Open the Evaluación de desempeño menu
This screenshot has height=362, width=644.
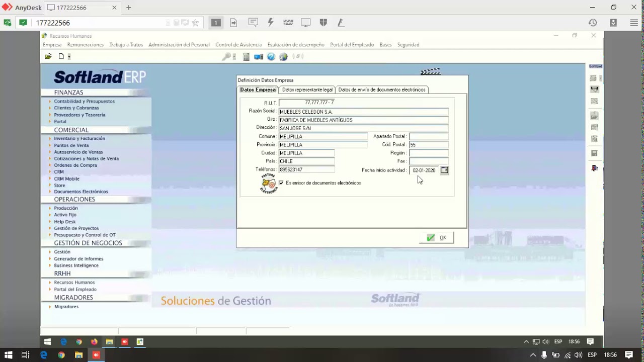pyautogui.click(x=296, y=45)
